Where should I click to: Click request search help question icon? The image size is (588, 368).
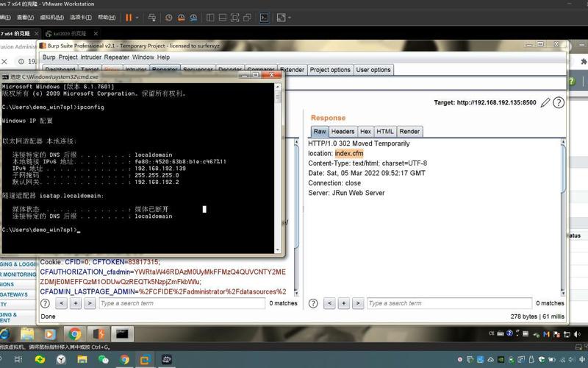(x=45, y=303)
